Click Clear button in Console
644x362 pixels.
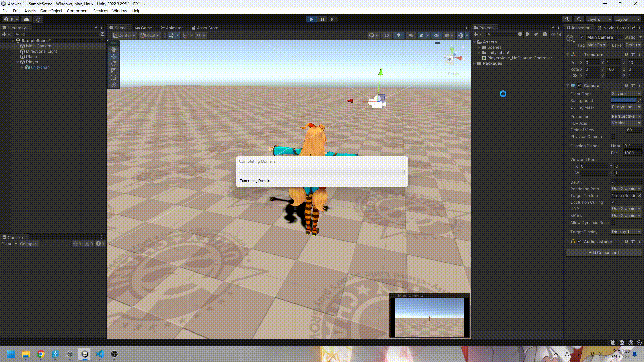click(6, 244)
